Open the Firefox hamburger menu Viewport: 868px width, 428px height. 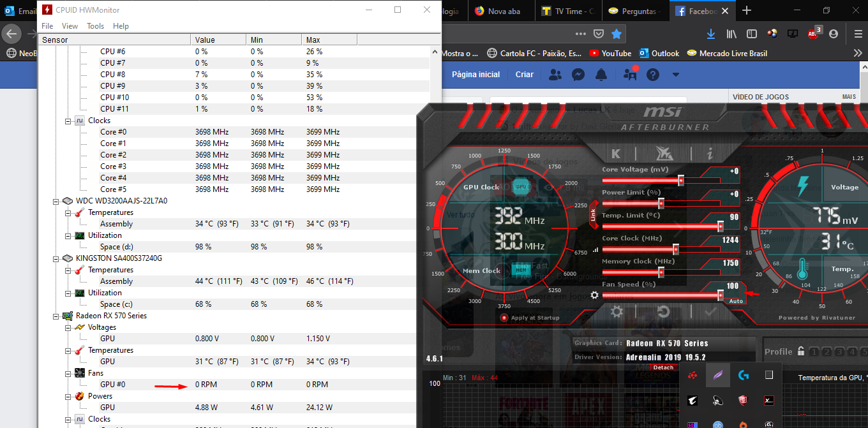coord(858,33)
